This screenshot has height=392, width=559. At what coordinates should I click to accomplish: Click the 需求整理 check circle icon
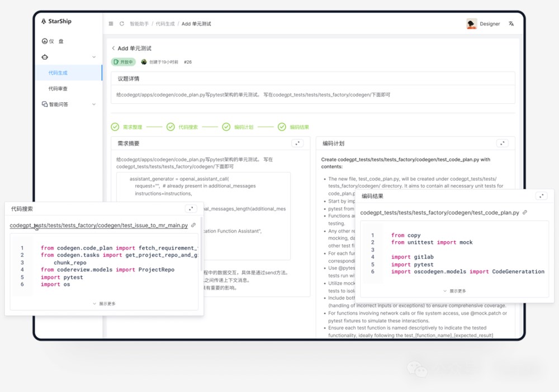[115, 127]
